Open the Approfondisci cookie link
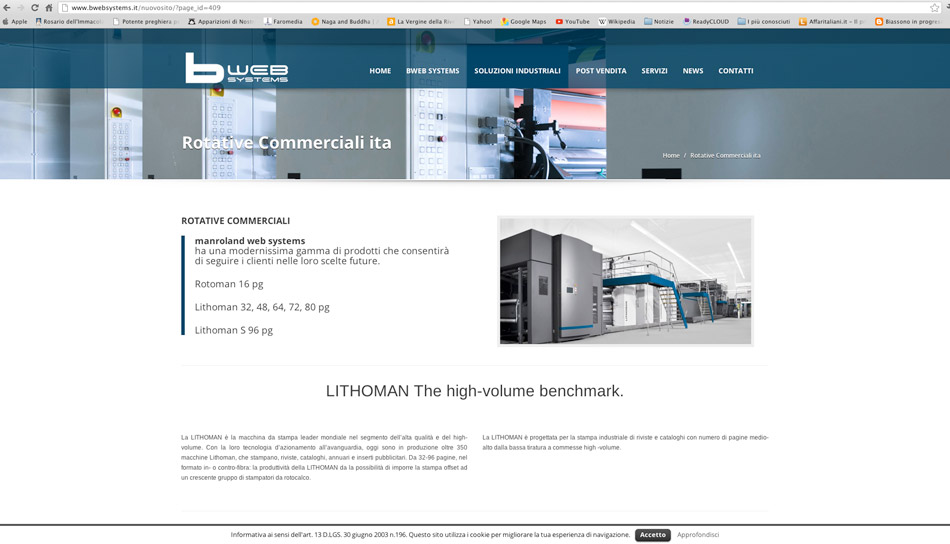 (698, 535)
